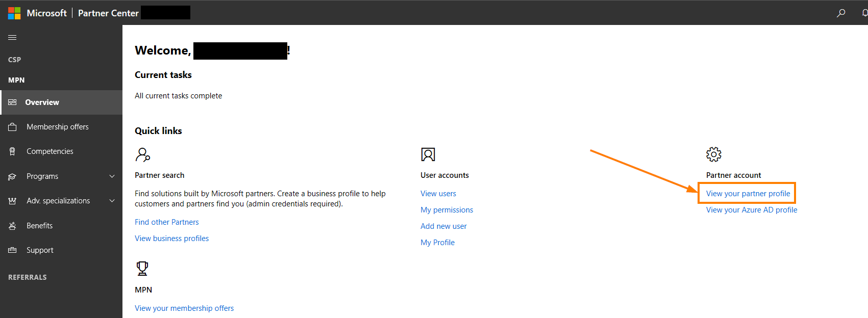868x318 pixels.
Task: Open the My Profile link
Action: pos(437,243)
